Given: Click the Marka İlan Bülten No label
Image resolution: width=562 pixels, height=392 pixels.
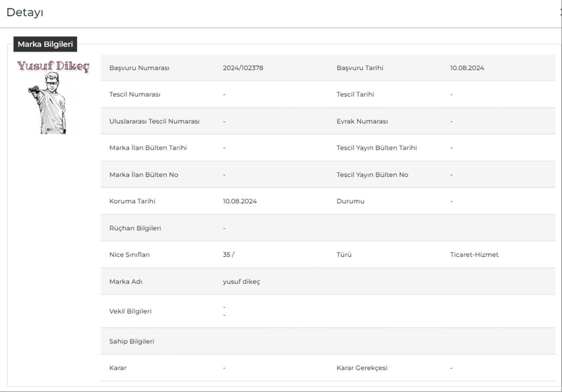Looking at the screenshot, I should coord(144,175).
